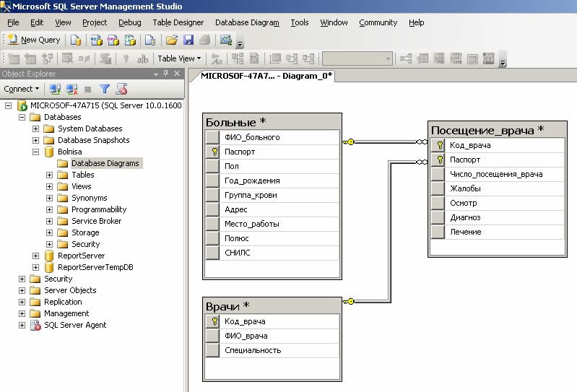Click the New Query button
577x392 pixels.
34,40
